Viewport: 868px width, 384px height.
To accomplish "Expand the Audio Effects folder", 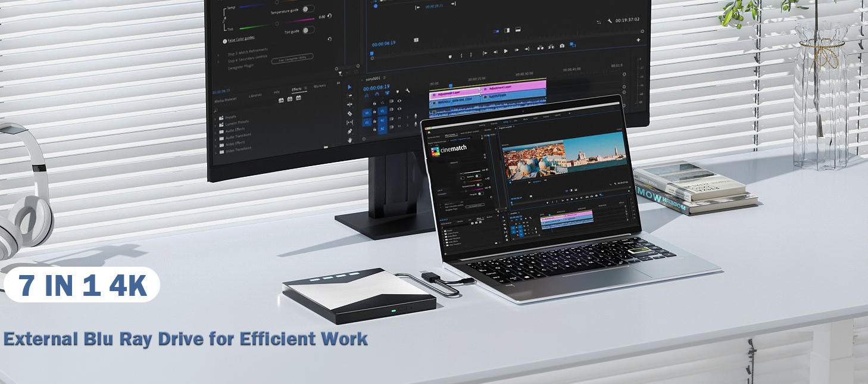I will click(x=235, y=129).
